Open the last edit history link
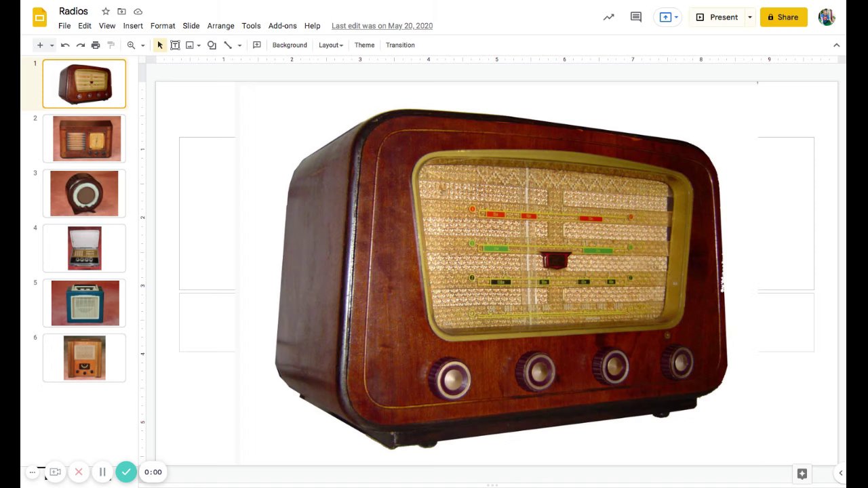868x488 pixels. [x=382, y=26]
